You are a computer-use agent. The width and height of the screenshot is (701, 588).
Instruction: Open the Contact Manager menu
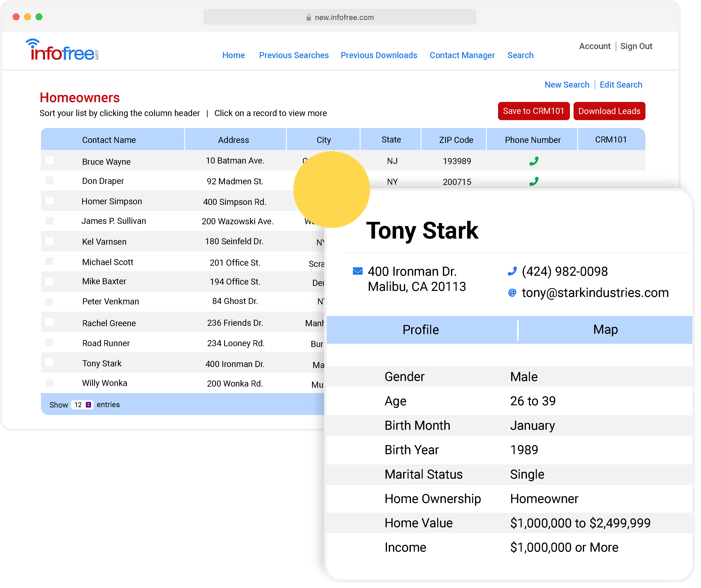coord(462,55)
